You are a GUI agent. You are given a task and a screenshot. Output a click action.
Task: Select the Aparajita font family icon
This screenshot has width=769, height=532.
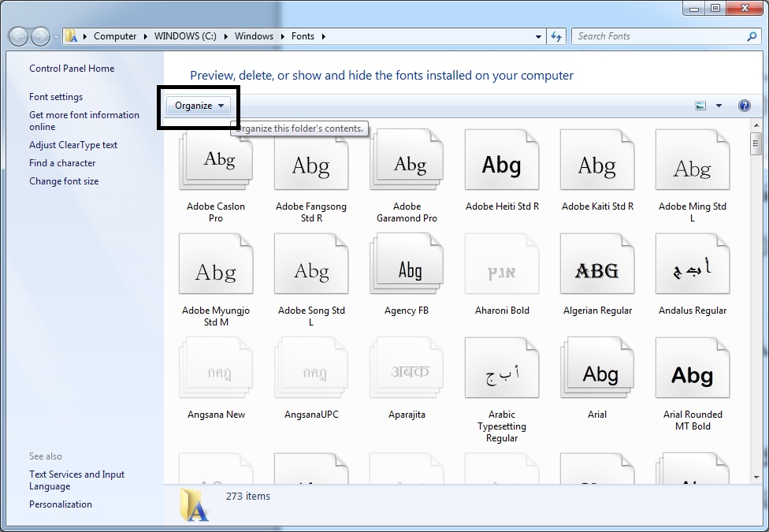pos(407,367)
